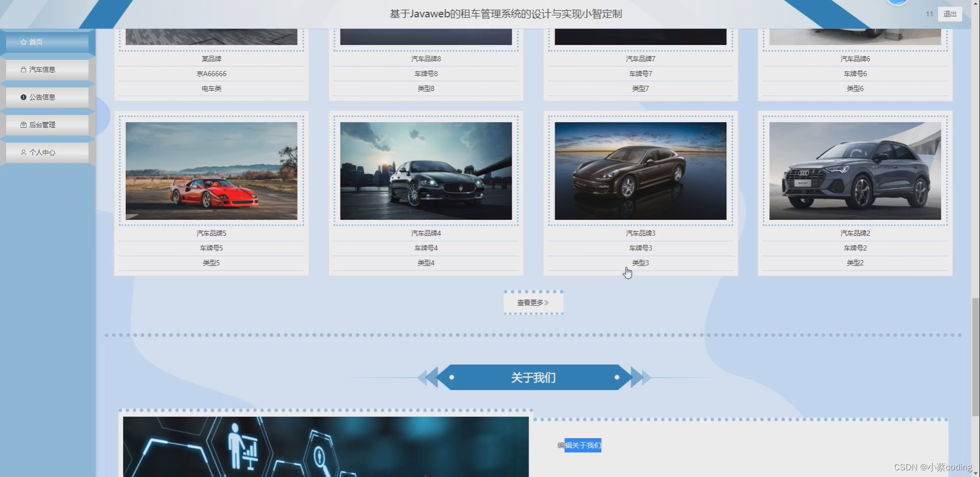Click the 某品牌 car label
Viewport: 980px width, 477px height.
(x=211, y=59)
